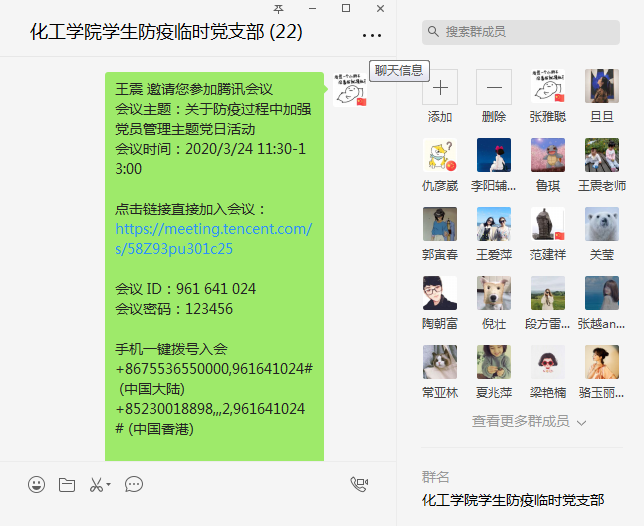This screenshot has height=526, width=644.
Task: Open 张雅聪's member avatar
Action: point(547,87)
